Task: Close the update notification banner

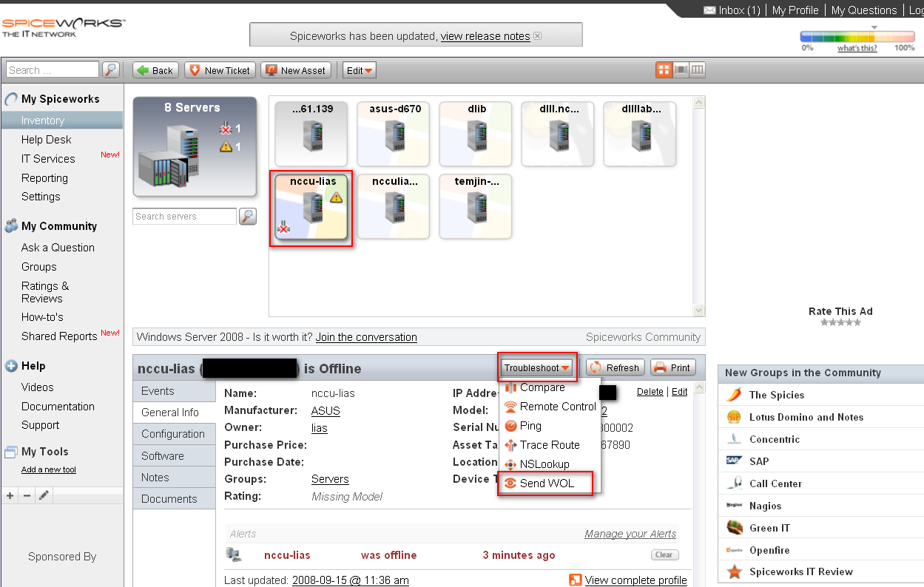Action: pyautogui.click(x=538, y=36)
